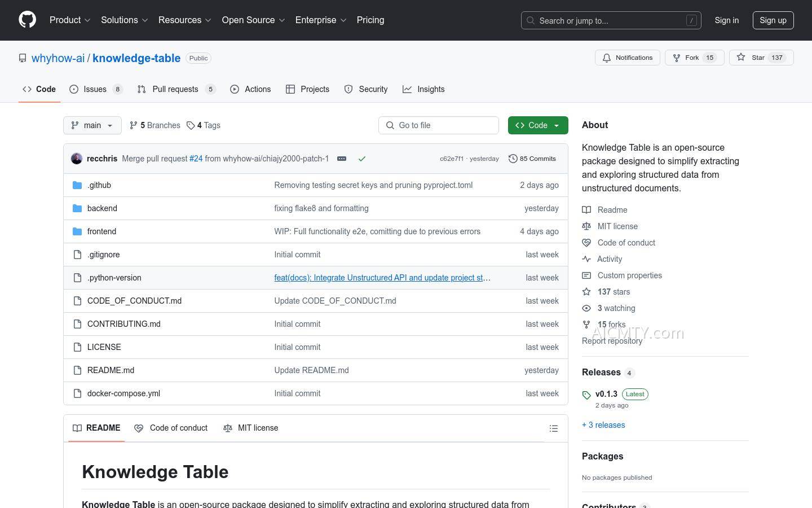Open the Pull requests tab
Image resolution: width=812 pixels, height=508 pixels.
pos(175,89)
